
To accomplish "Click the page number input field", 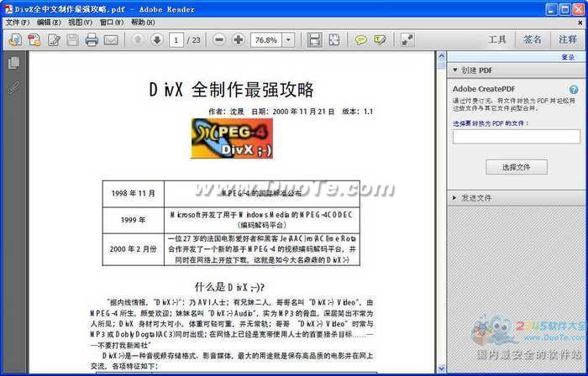I will click(x=176, y=39).
